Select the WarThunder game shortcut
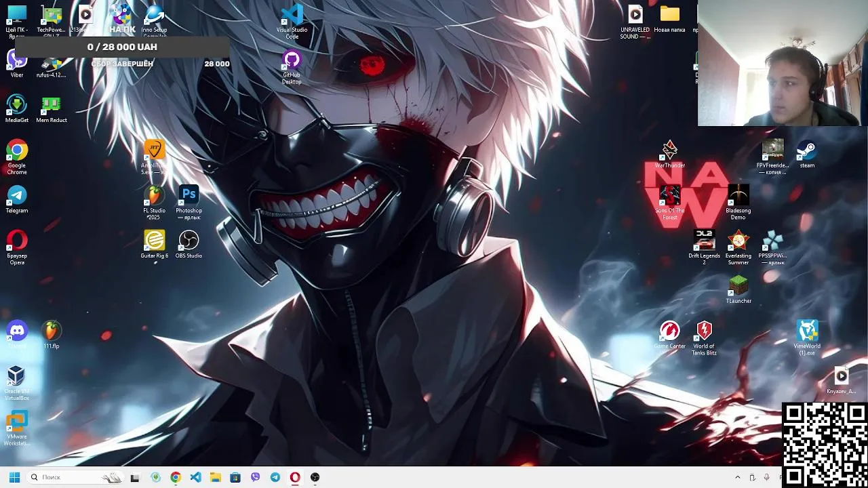The height and width of the screenshot is (488, 868). [x=669, y=154]
